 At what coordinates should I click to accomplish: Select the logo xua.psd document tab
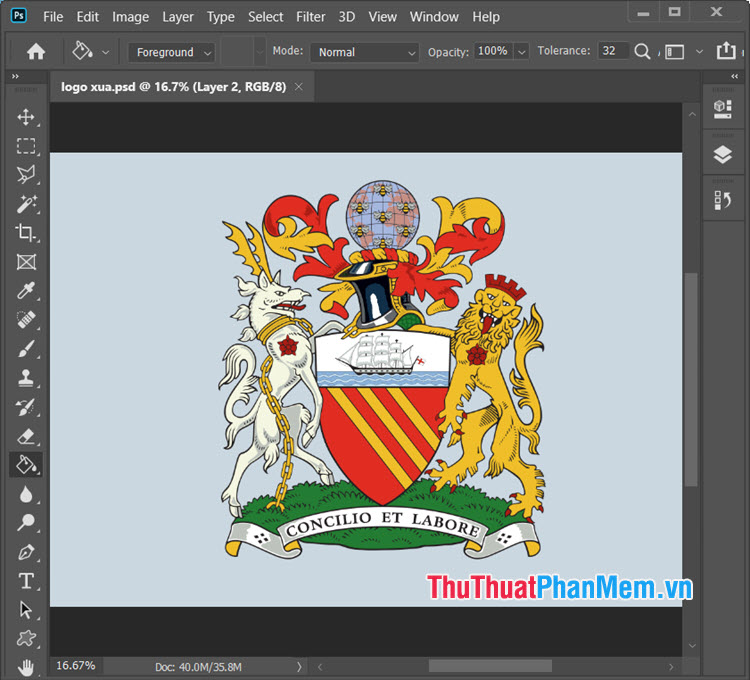[x=182, y=87]
